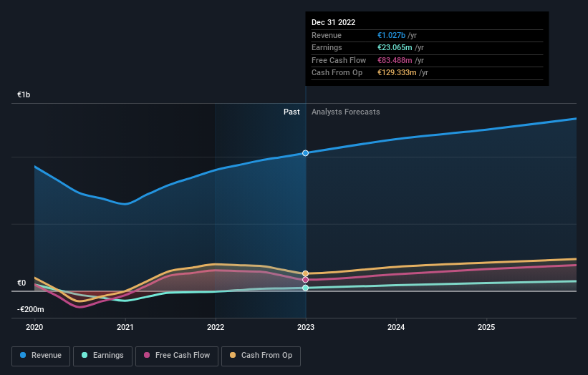Select the Revenue data point at 2023
The width and height of the screenshot is (588, 375).
(306, 153)
